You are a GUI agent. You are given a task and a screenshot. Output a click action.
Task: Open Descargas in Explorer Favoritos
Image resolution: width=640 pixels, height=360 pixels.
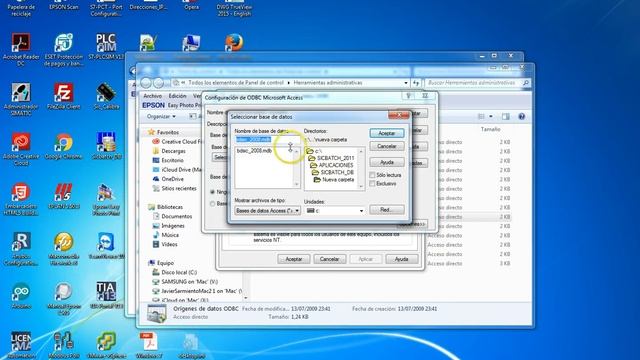tap(173, 151)
